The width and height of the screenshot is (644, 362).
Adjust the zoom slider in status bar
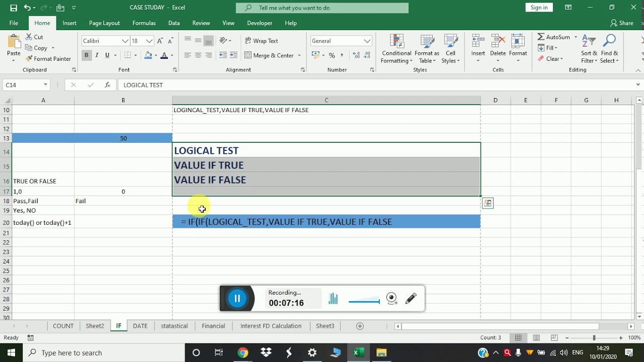[x=594, y=338]
